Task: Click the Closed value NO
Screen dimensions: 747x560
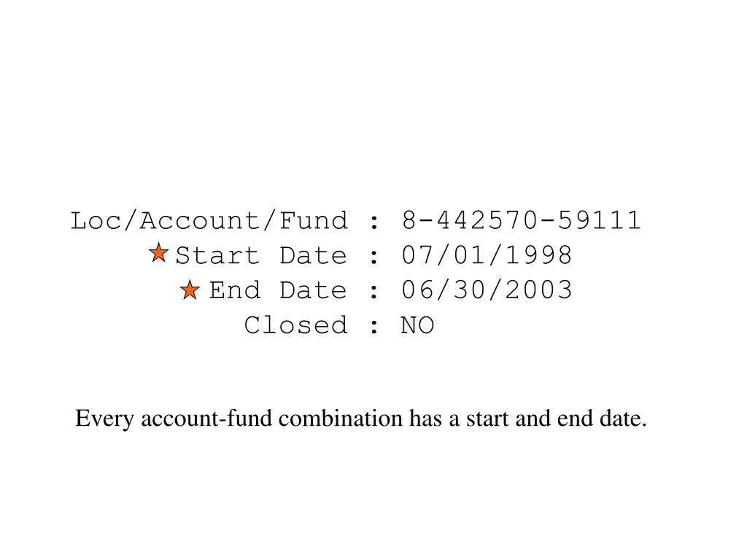Action: pyautogui.click(x=417, y=326)
